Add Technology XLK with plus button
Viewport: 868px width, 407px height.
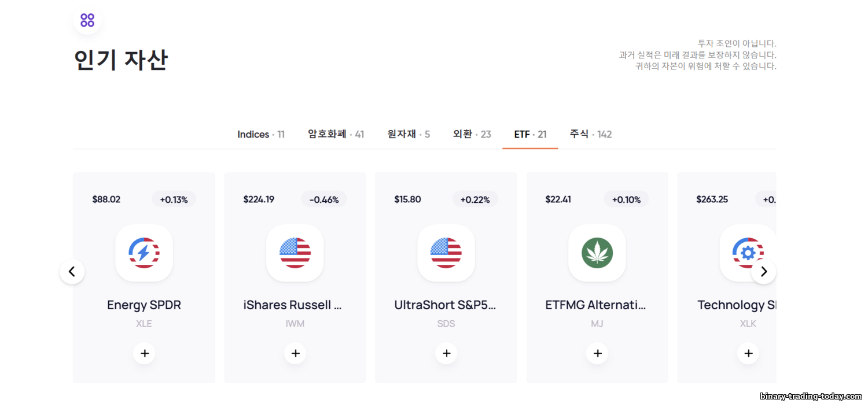pos(748,353)
